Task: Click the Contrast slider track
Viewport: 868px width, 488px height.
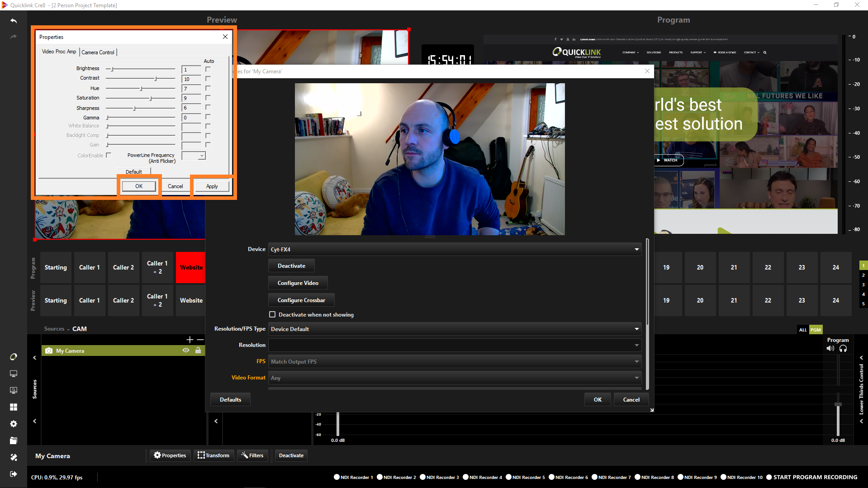Action: pyautogui.click(x=140, y=79)
